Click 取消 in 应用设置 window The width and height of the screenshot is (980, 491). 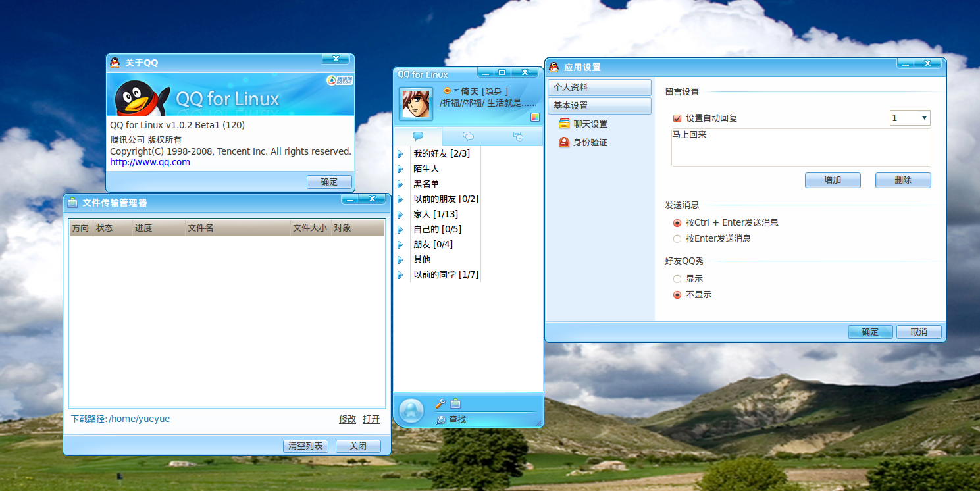(919, 332)
